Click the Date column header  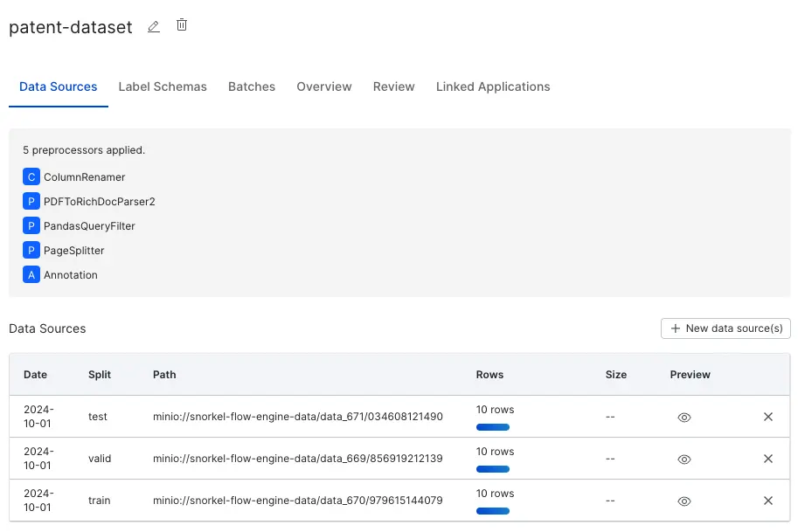[x=35, y=375]
